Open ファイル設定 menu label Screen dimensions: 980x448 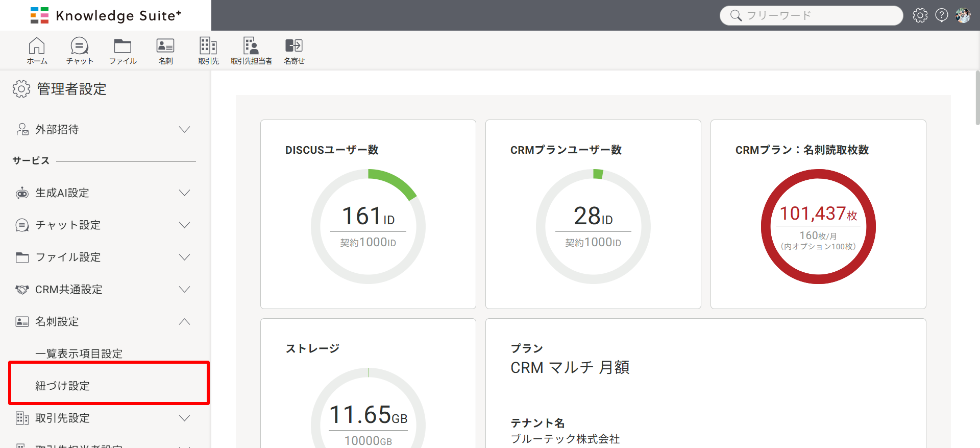(68, 257)
